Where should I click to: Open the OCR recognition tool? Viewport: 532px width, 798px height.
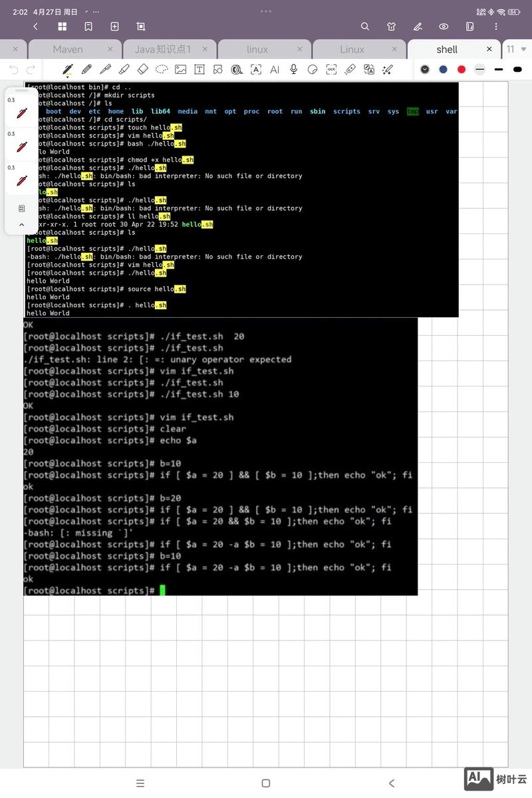(331, 69)
